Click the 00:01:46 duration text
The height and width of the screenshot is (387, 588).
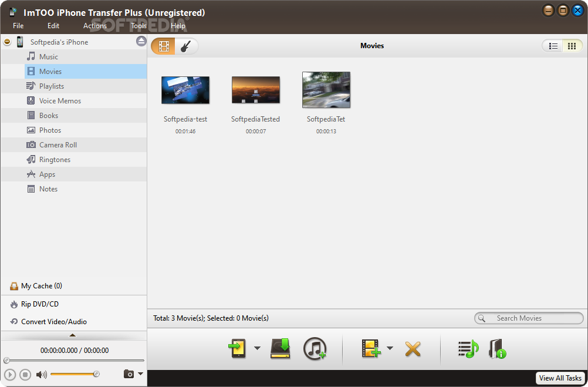(185, 132)
